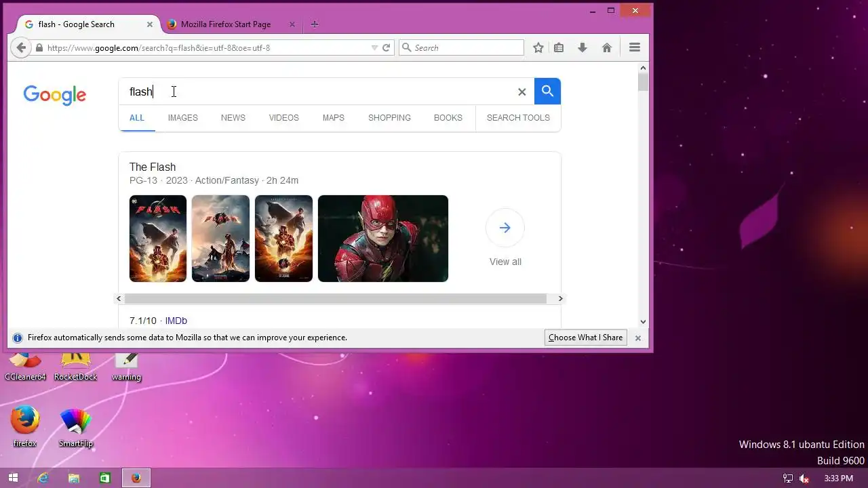This screenshot has width=868, height=488.
Task: Clear the Google search box with X
Action: [522, 91]
